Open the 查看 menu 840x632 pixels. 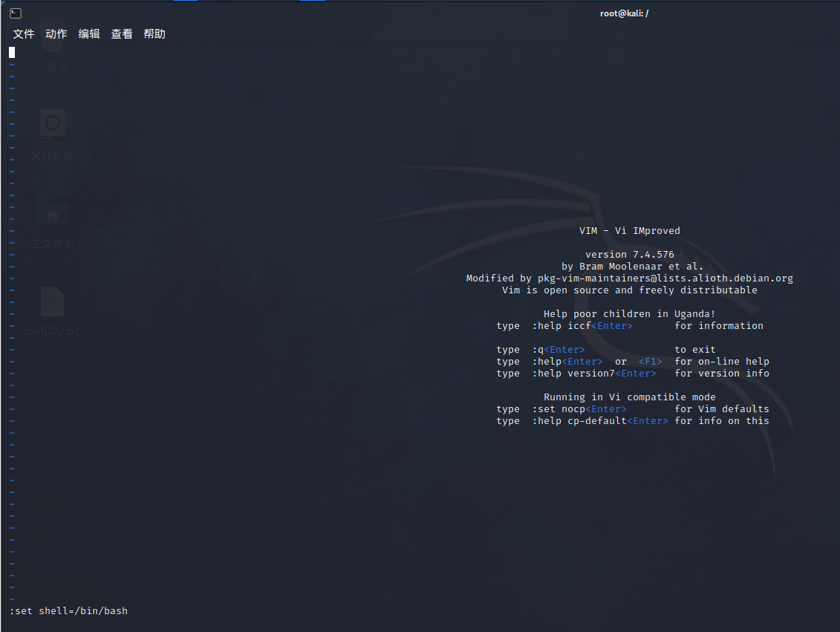tap(122, 33)
